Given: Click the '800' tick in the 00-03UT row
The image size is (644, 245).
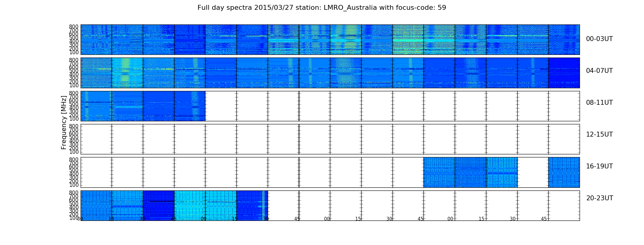Looking at the screenshot, I should tap(74, 26).
